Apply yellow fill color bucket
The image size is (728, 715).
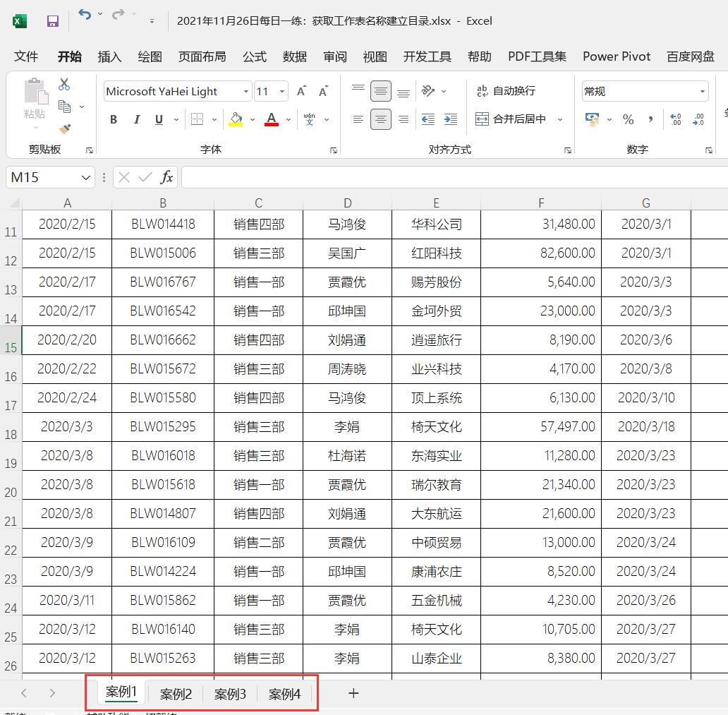pyautogui.click(x=236, y=119)
